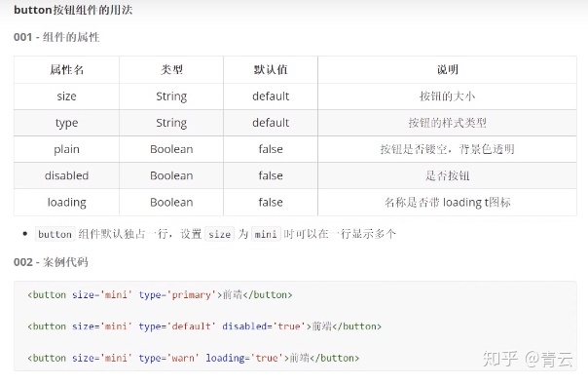Click 'false' in the disabled row
The image size is (588, 384).
pyautogui.click(x=271, y=175)
